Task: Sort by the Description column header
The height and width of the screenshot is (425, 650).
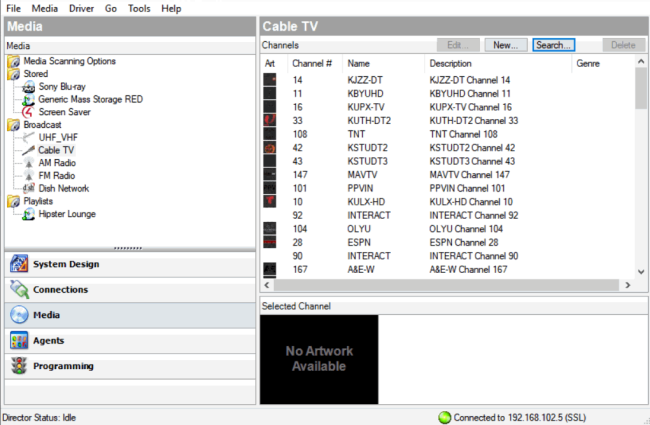Action: click(x=498, y=63)
